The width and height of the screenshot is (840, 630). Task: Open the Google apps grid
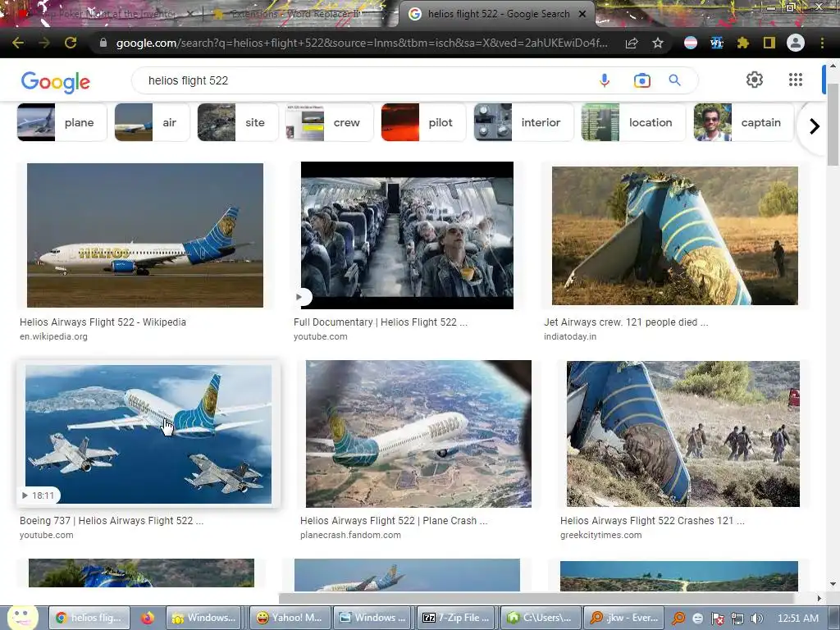point(796,80)
